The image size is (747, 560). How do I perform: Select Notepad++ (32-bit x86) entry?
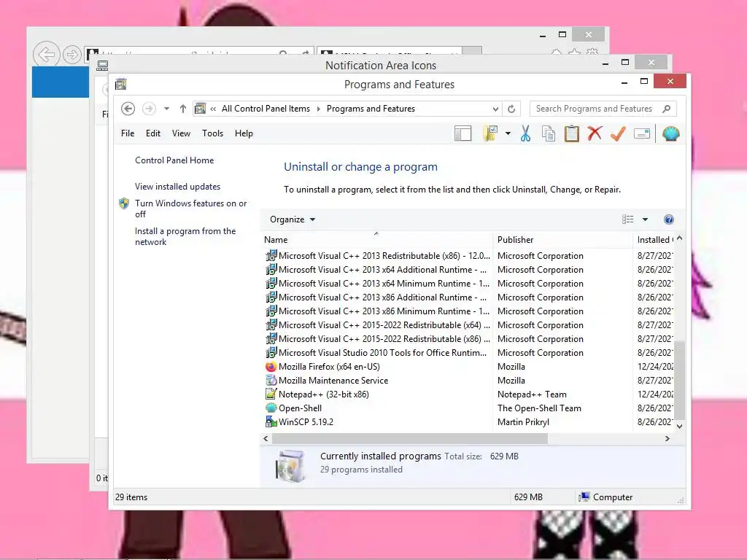(x=469, y=394)
